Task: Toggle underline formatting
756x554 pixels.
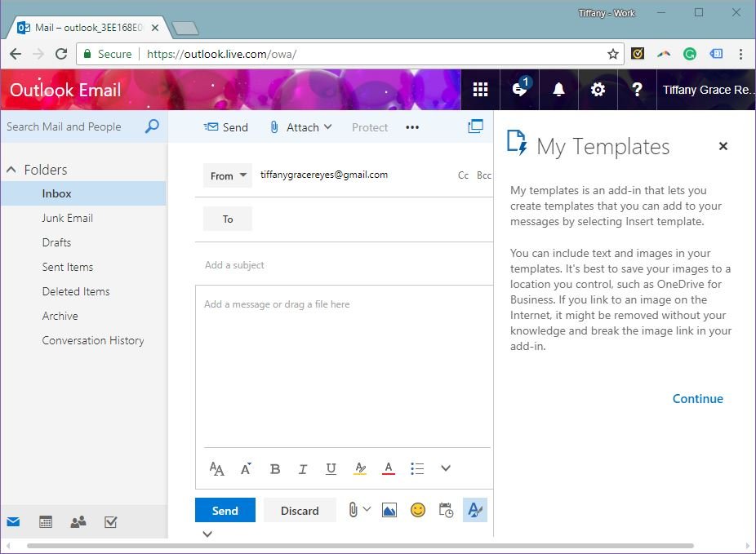Action: point(331,468)
